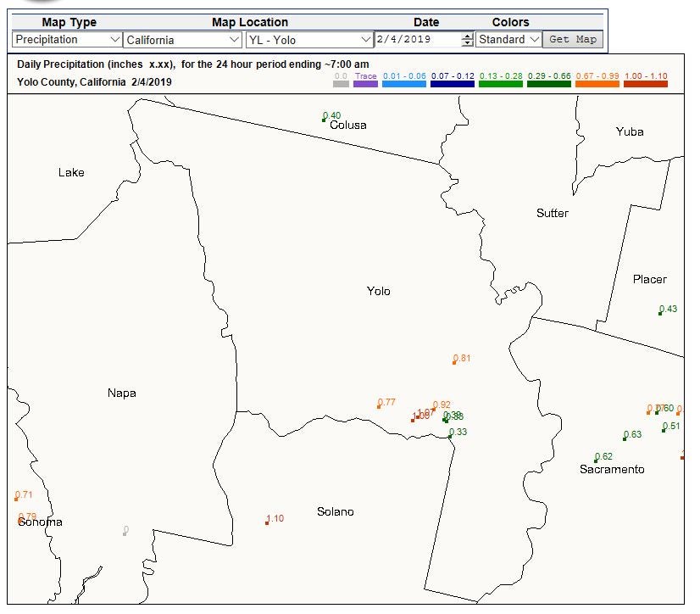Click the 0.67 - 0.99 orange legend swatch
The height and width of the screenshot is (614, 700).
[597, 84]
